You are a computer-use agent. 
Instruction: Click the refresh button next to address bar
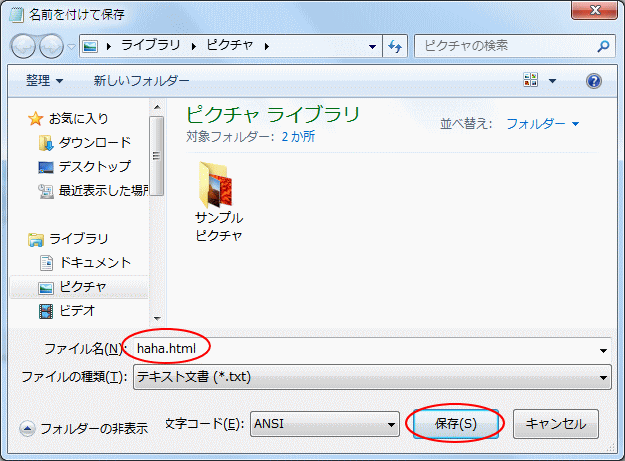tap(395, 47)
